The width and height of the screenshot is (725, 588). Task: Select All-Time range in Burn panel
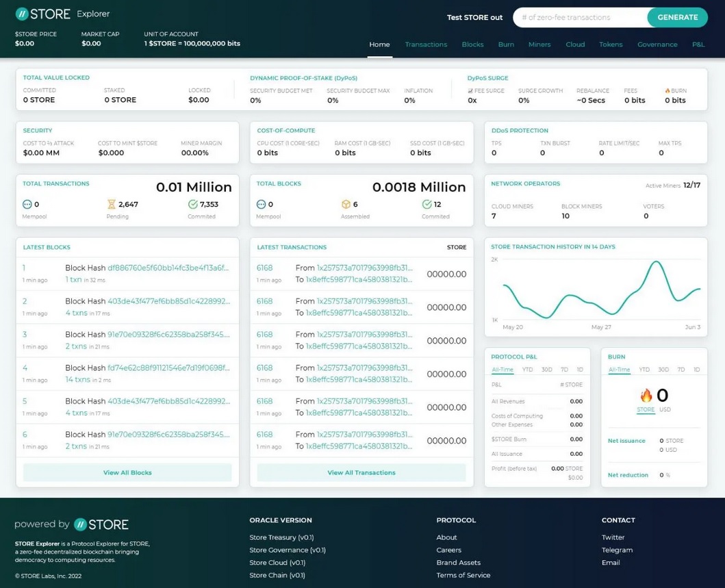[619, 370]
